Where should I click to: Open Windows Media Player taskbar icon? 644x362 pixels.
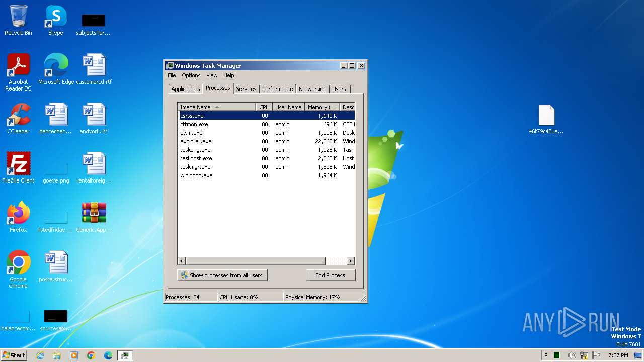(x=74, y=355)
